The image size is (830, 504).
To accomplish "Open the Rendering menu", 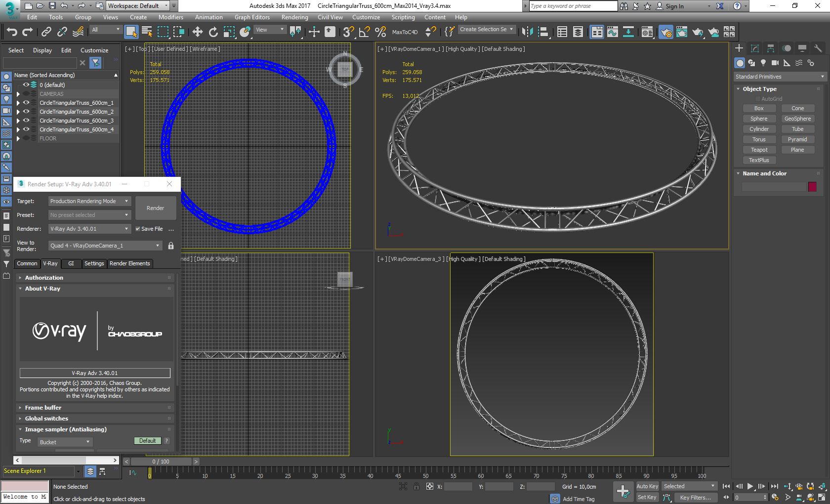I will (x=294, y=17).
